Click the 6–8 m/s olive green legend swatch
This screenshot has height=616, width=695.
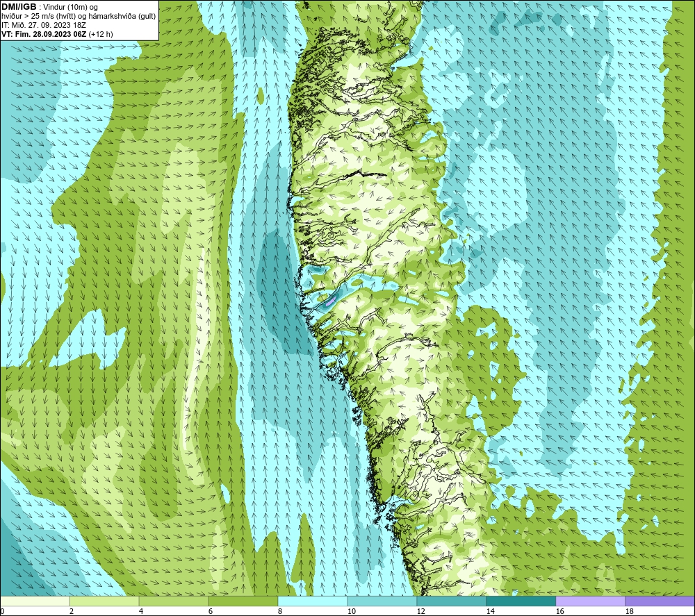[243, 601]
